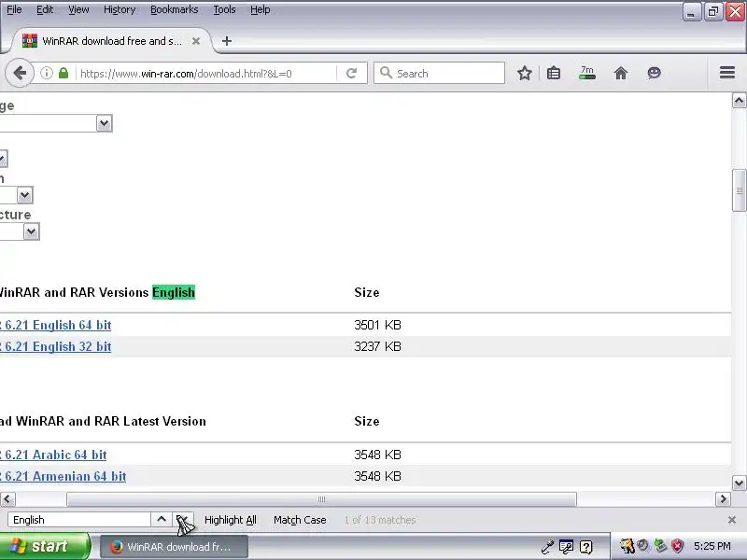Screen dimensions: 747x560
Task: Expand the language dropdown at top
Action: coord(104,123)
